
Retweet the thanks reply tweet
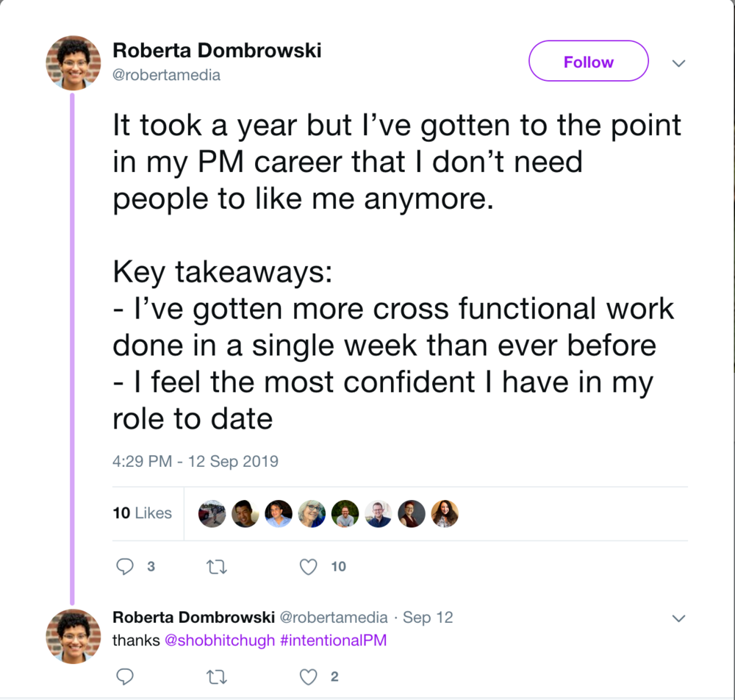[217, 677]
